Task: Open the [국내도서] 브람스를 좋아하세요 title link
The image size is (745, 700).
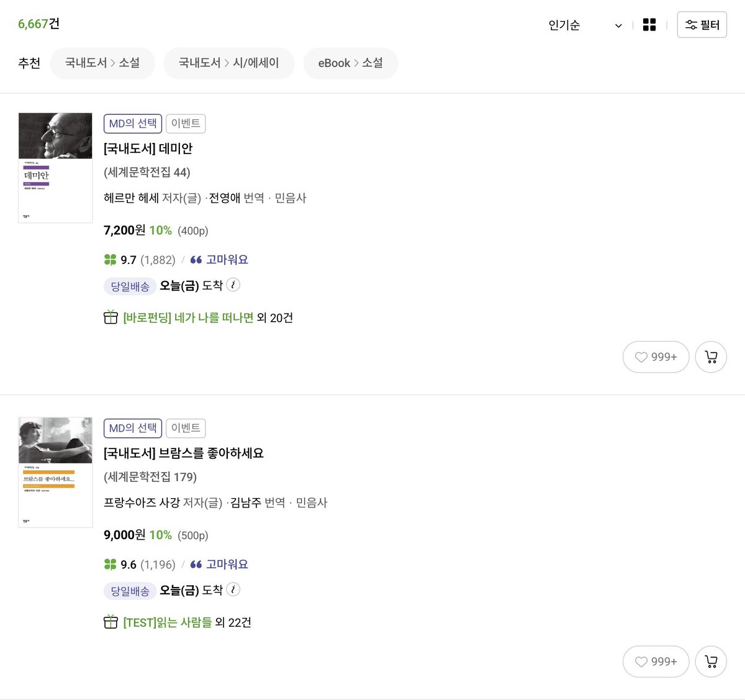Action: point(184,453)
